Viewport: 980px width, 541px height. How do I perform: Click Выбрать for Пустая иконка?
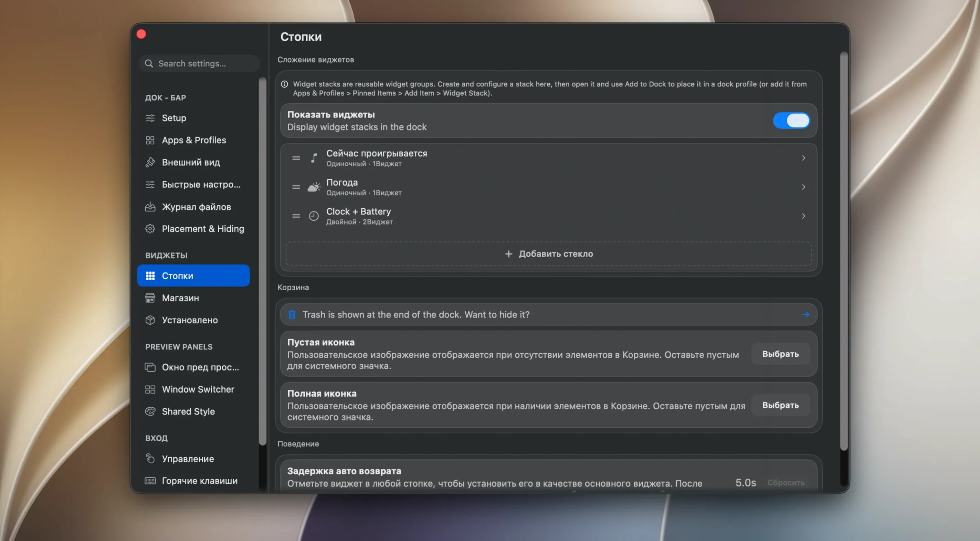coord(780,354)
